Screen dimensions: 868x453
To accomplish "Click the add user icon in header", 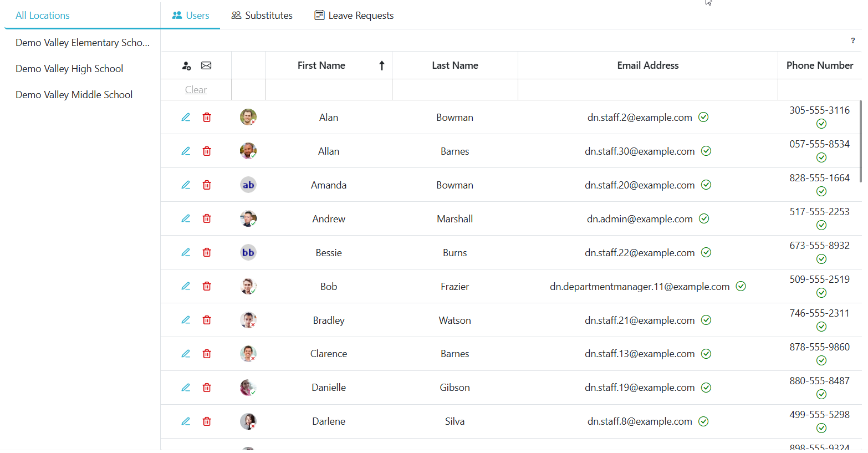I will coord(186,66).
